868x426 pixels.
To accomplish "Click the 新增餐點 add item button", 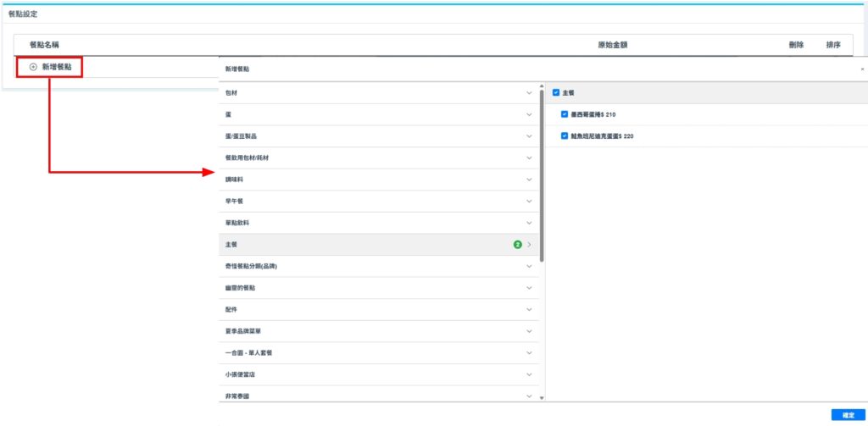I will [50, 67].
